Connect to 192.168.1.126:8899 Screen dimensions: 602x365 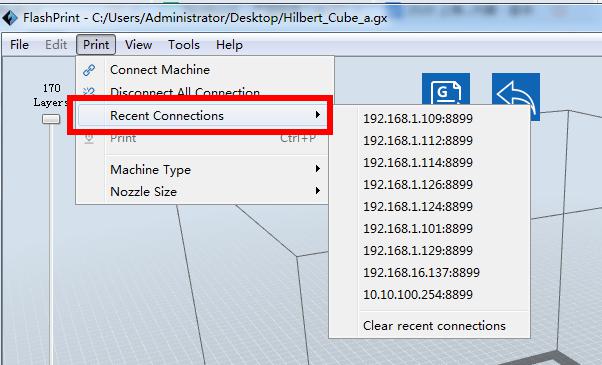point(430,185)
